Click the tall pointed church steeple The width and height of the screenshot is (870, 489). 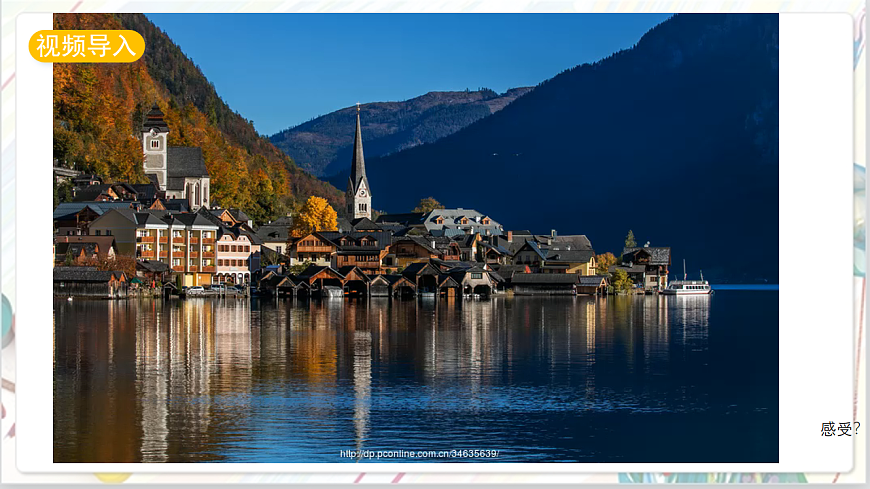pos(359,160)
